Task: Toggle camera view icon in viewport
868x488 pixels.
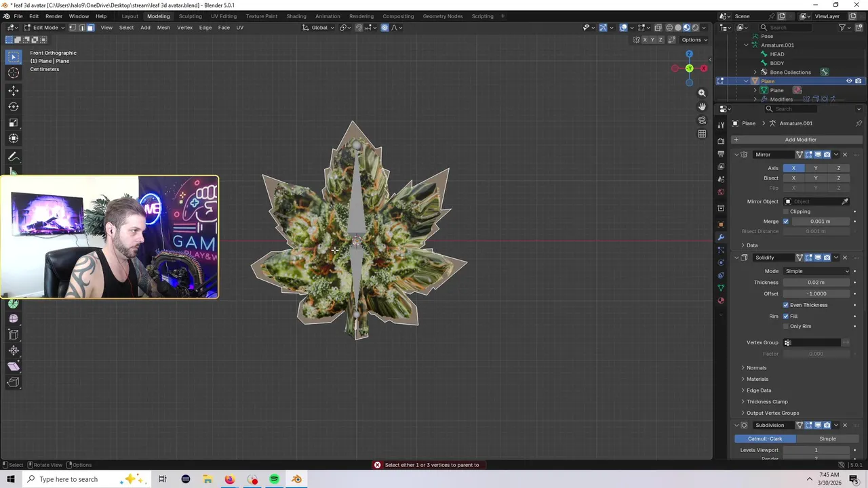Action: (702, 120)
